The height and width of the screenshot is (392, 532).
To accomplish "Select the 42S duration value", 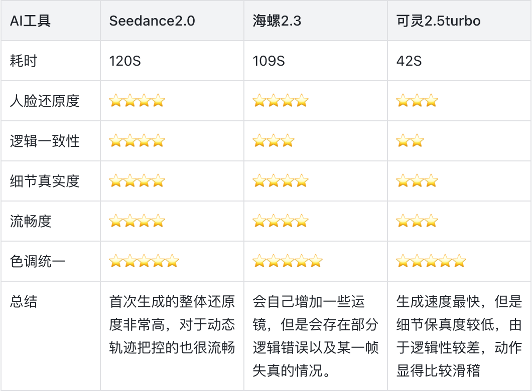I will click(409, 61).
